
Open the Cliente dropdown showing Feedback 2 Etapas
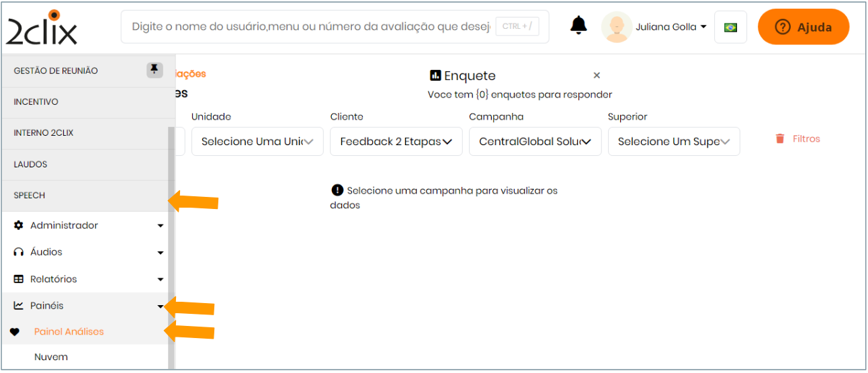tap(396, 142)
